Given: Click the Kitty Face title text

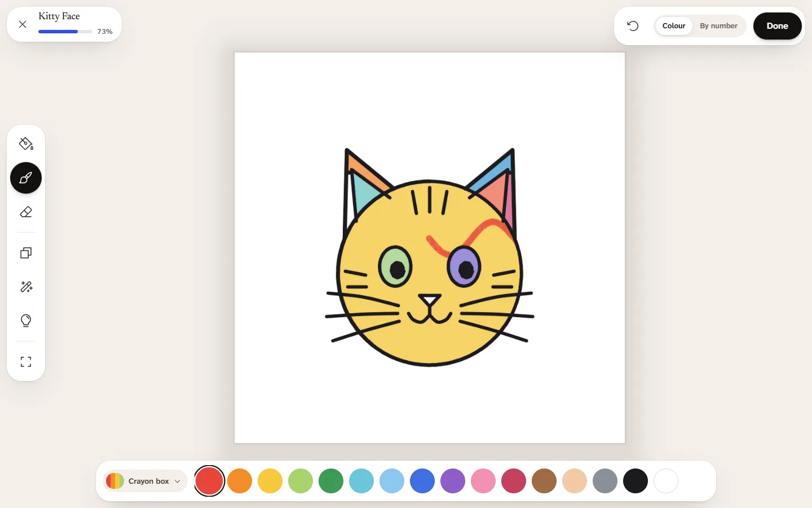Looking at the screenshot, I should [59, 16].
